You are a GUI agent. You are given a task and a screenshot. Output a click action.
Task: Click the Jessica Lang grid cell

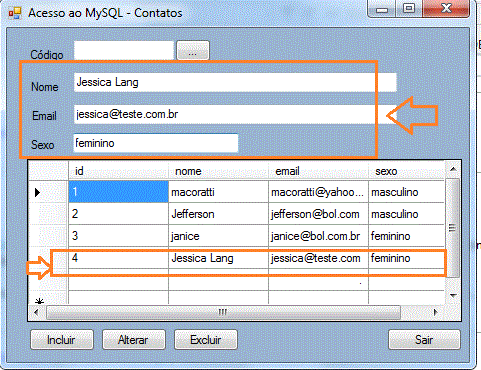[218, 258]
